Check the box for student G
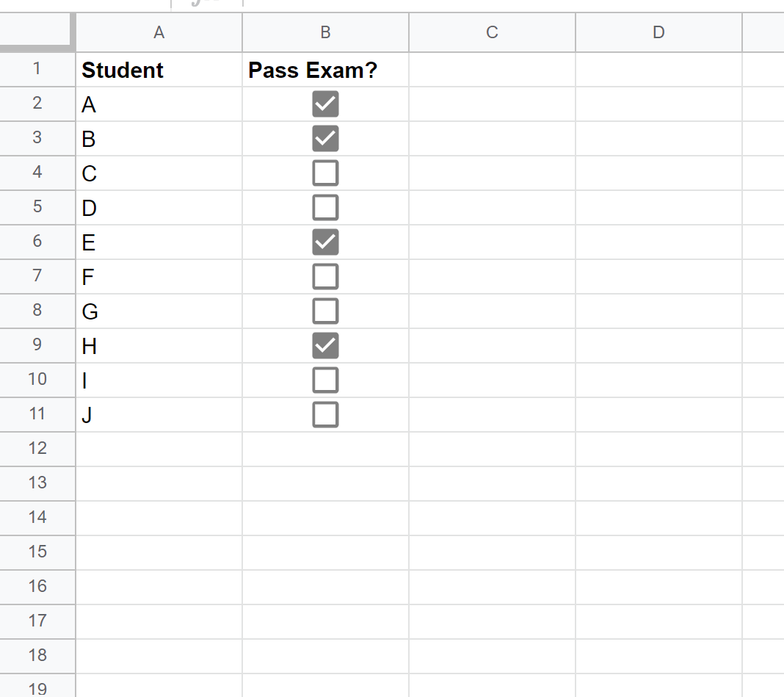The image size is (784, 697). 325,311
